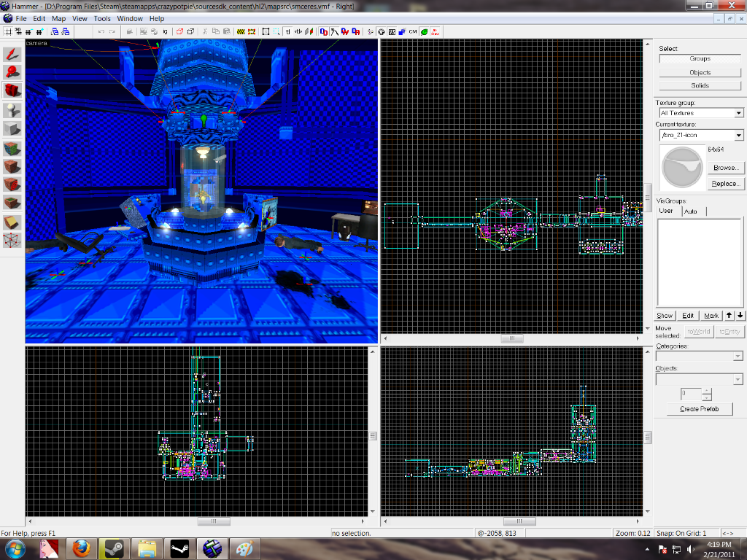Select the red Camera tool
Image resolution: width=747 pixels, height=560 pixels.
[12, 90]
